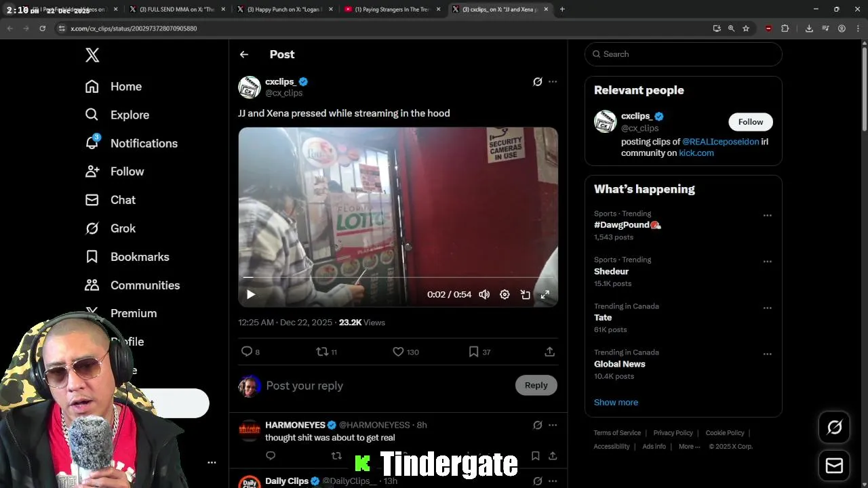Reload the page
Screen dimensions: 868x488
coord(42,28)
